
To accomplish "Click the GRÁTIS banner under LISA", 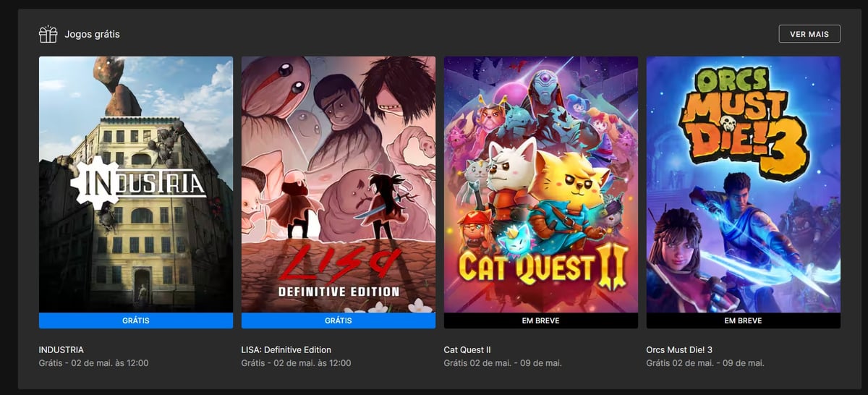I will click(x=339, y=320).
